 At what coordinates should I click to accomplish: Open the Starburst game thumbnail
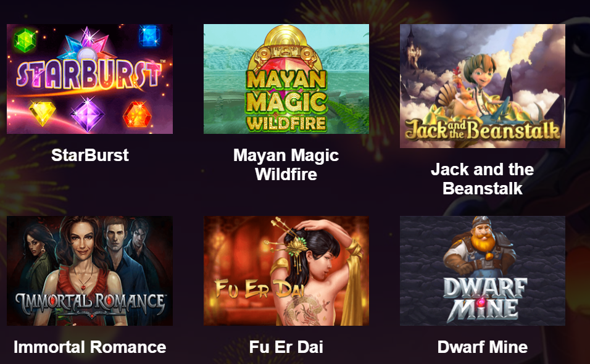click(89, 79)
